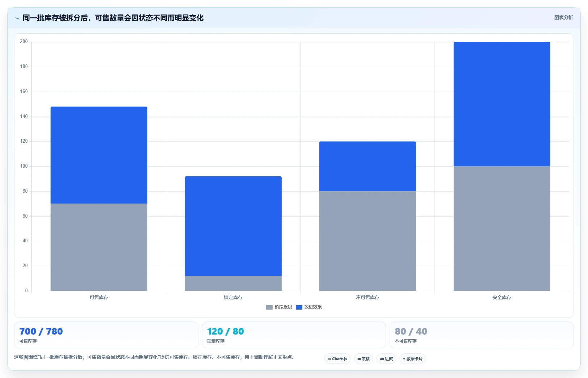
Task: Click the gray bar segment for 安全库存
Action: (x=502, y=228)
